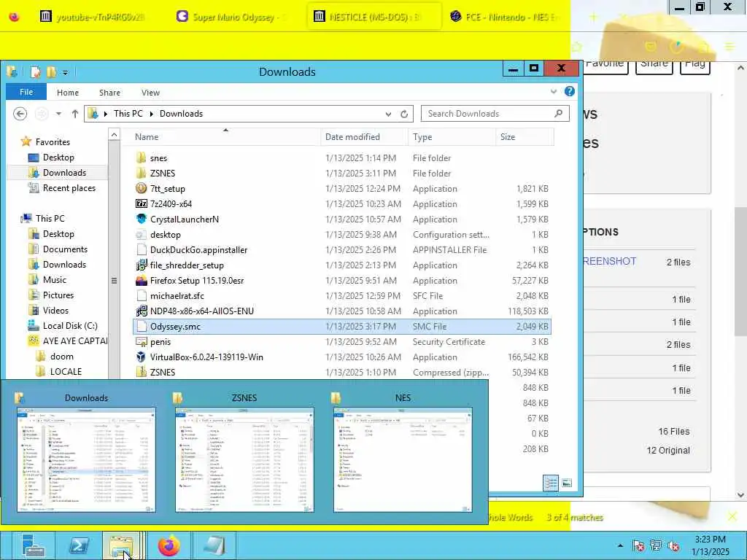Image resolution: width=747 pixels, height=560 pixels.
Task: Open the Share ribbon tab
Action: pos(109,93)
